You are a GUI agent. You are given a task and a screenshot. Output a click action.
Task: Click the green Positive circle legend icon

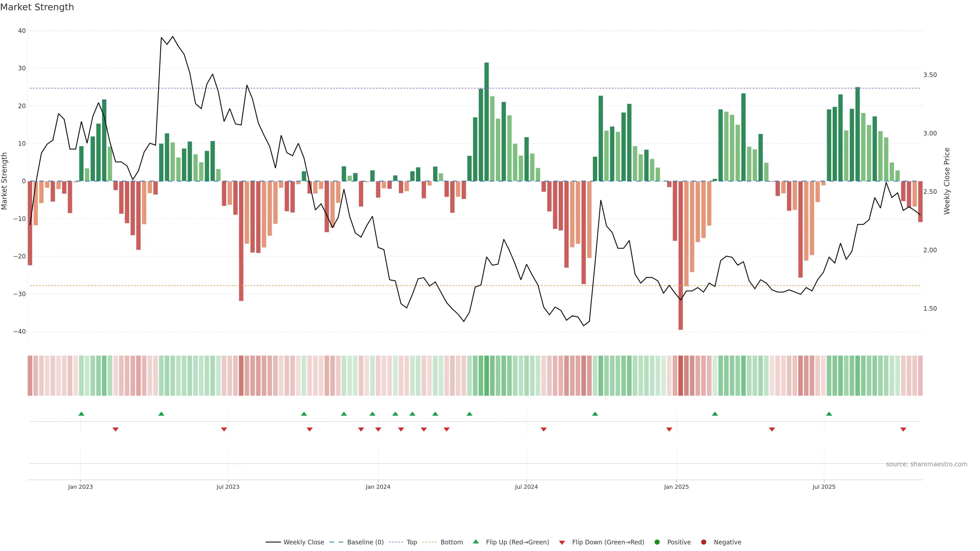tap(657, 542)
